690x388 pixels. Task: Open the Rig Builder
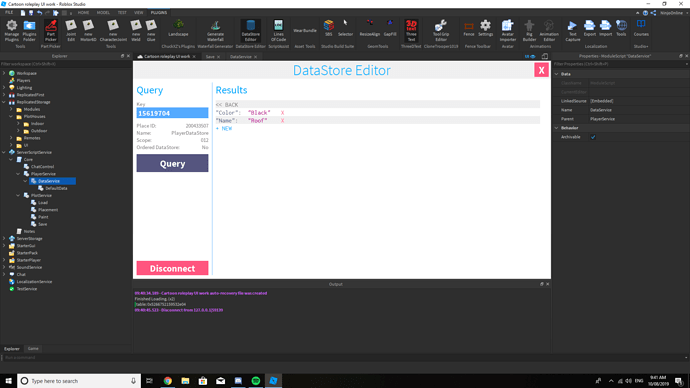click(529, 30)
